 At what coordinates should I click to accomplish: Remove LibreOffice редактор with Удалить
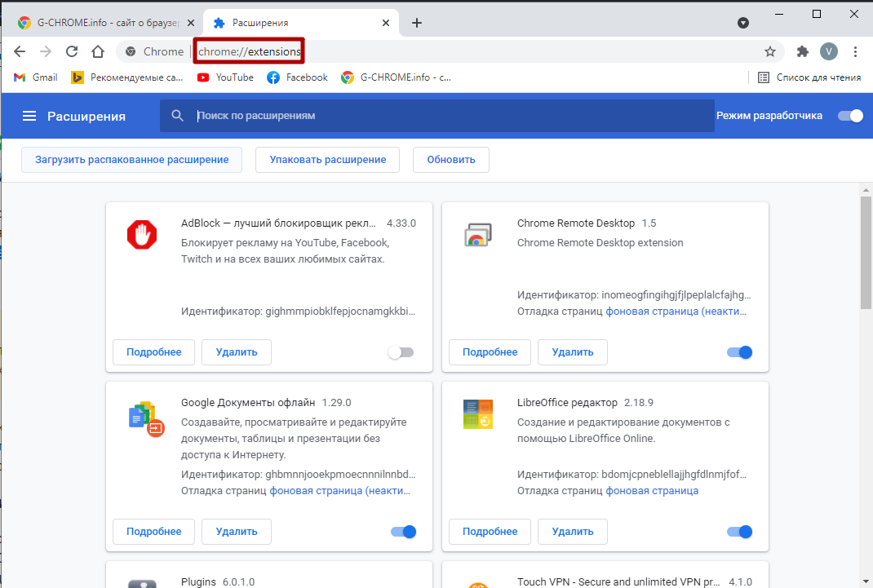573,532
